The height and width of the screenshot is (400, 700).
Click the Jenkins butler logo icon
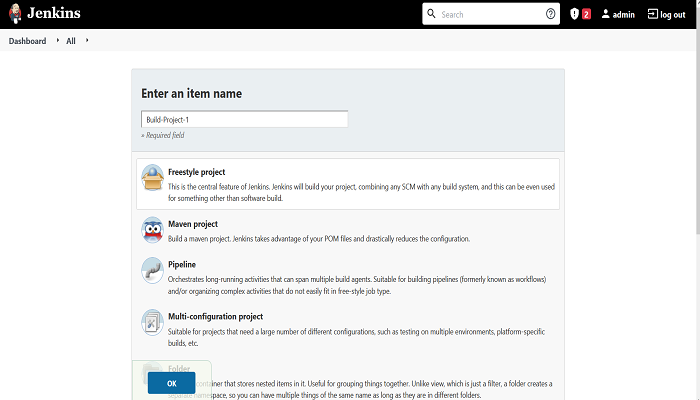point(15,13)
